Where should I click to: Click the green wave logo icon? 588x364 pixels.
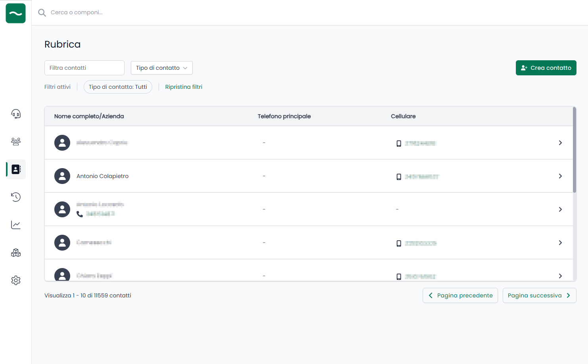point(16,13)
